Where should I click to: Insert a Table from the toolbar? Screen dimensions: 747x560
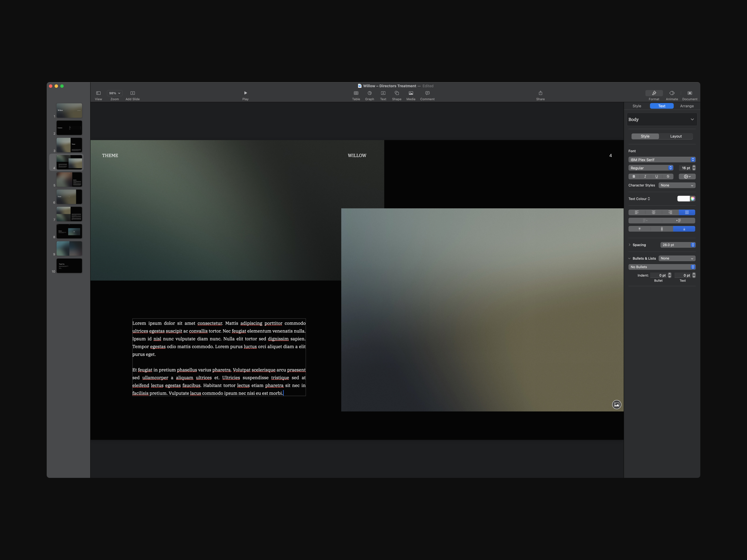click(356, 93)
